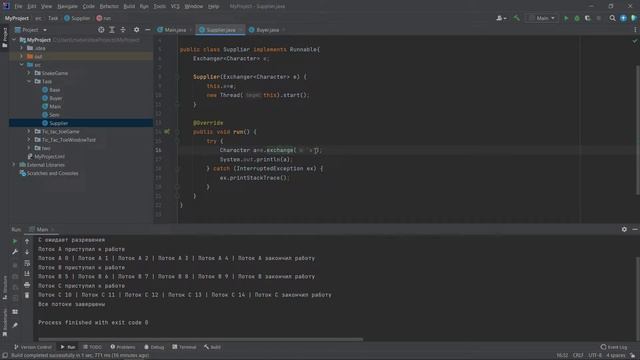Click the Debug bug icon in top toolbar
Image resolution: width=640 pixels, height=360 pixels.
(x=577, y=18)
